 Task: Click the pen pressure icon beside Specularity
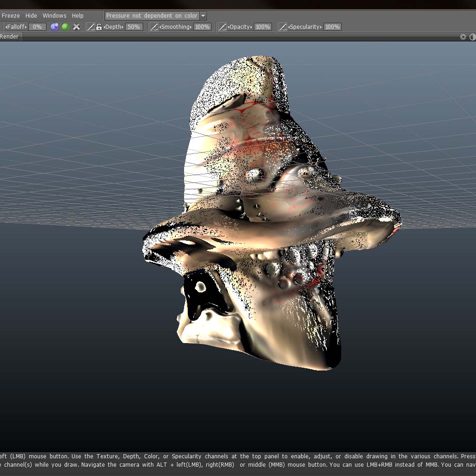283,27
